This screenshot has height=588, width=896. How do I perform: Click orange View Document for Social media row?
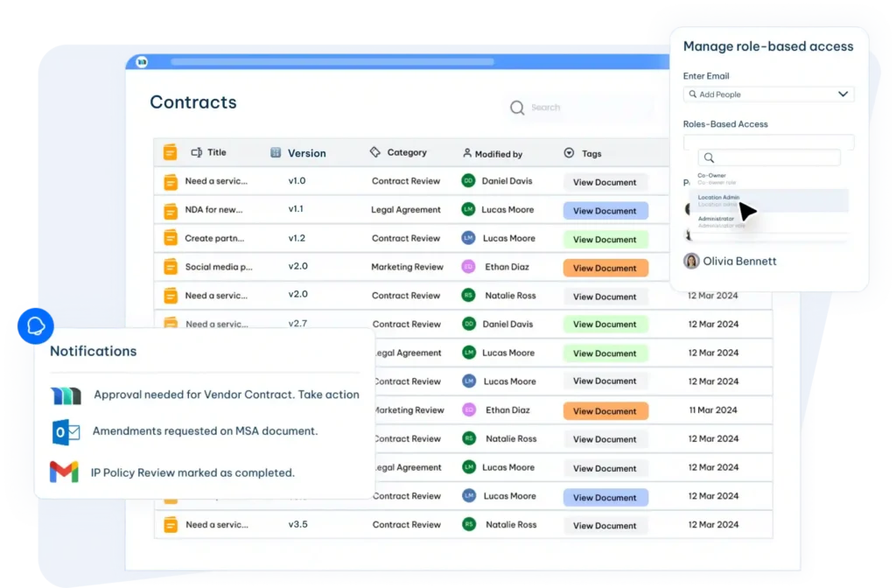point(605,268)
